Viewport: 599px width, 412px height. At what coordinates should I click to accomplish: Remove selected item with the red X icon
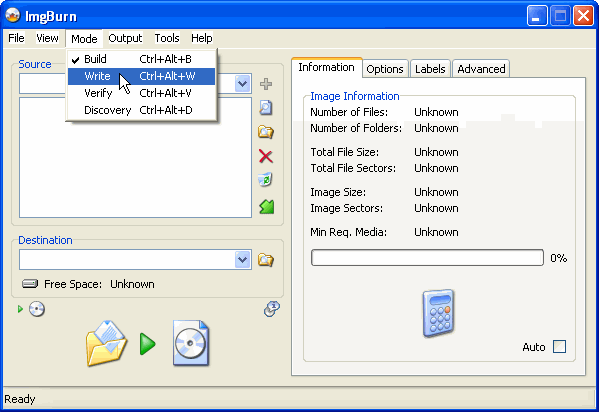[266, 156]
